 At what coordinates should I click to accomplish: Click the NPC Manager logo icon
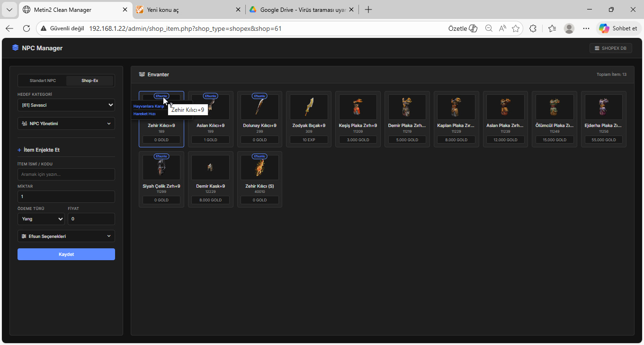pyautogui.click(x=16, y=48)
